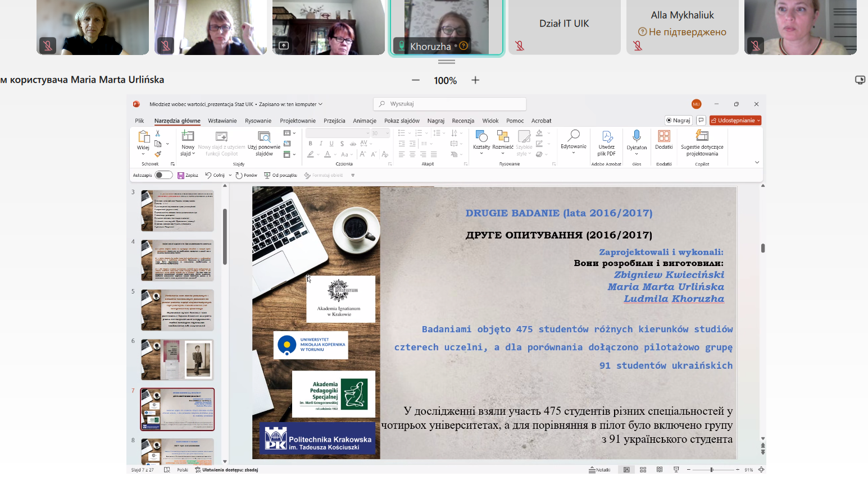Click Użyj ponownie slajdów icon
868x481 pixels.
[263, 136]
